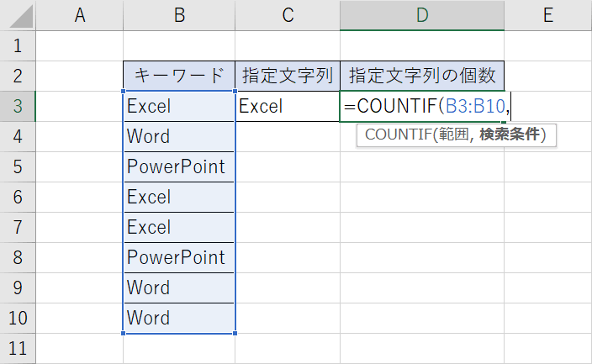Click cell B5 containing PowerPoint

[179, 166]
